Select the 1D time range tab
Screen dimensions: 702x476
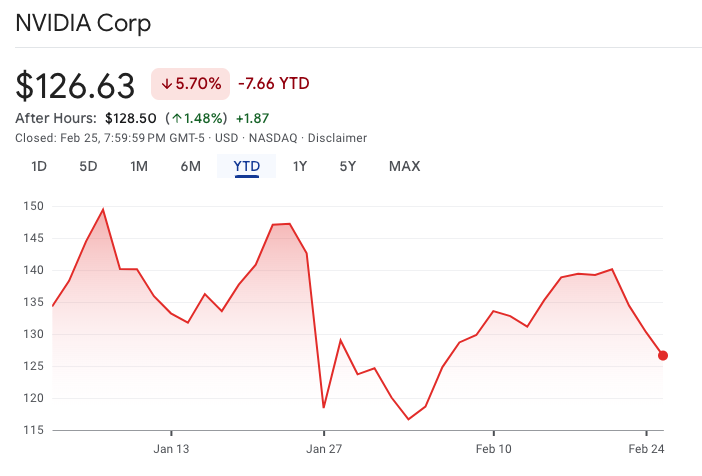point(39,166)
